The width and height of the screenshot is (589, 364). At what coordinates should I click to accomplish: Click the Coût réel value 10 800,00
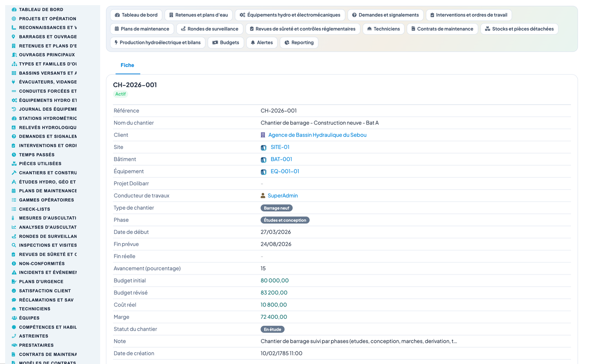(274, 305)
